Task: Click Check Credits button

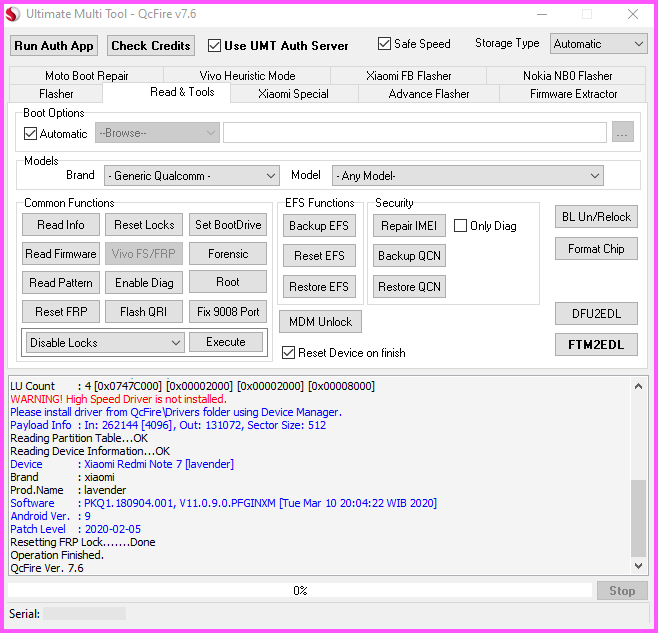Action: pos(151,45)
